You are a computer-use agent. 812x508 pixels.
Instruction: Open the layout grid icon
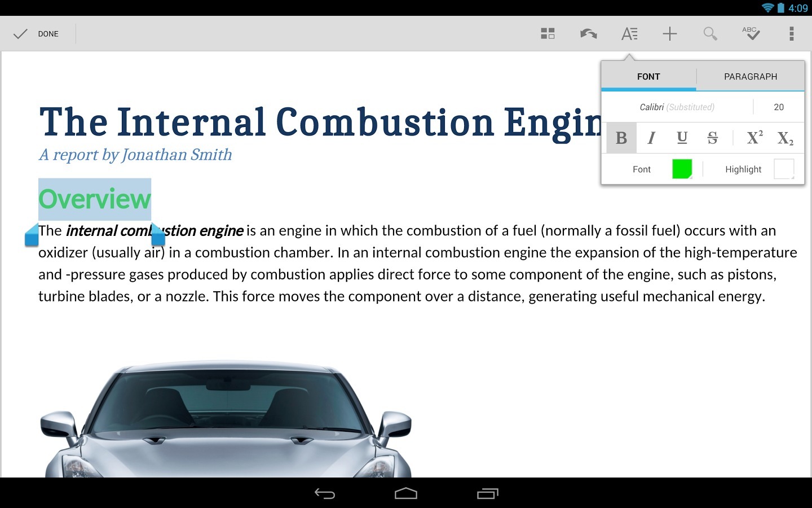pos(547,33)
